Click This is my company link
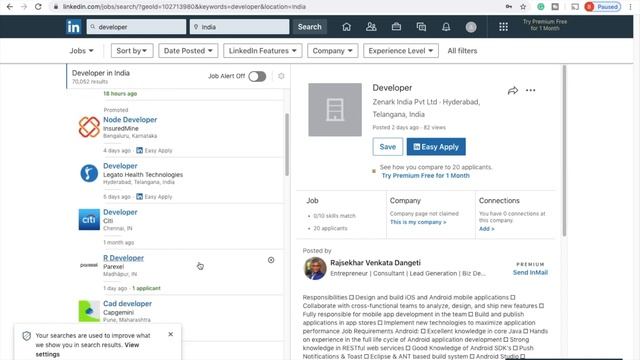 (x=418, y=222)
